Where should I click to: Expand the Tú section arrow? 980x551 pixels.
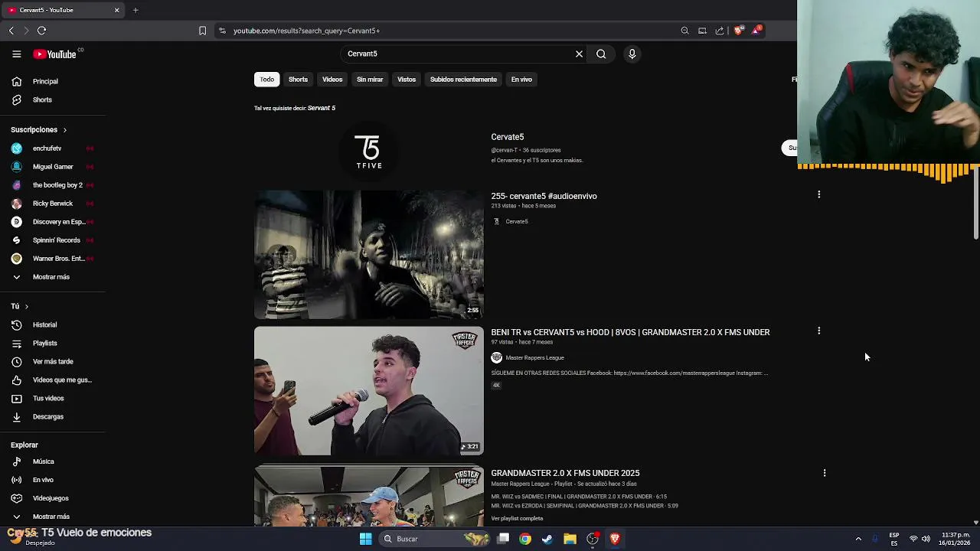26,307
